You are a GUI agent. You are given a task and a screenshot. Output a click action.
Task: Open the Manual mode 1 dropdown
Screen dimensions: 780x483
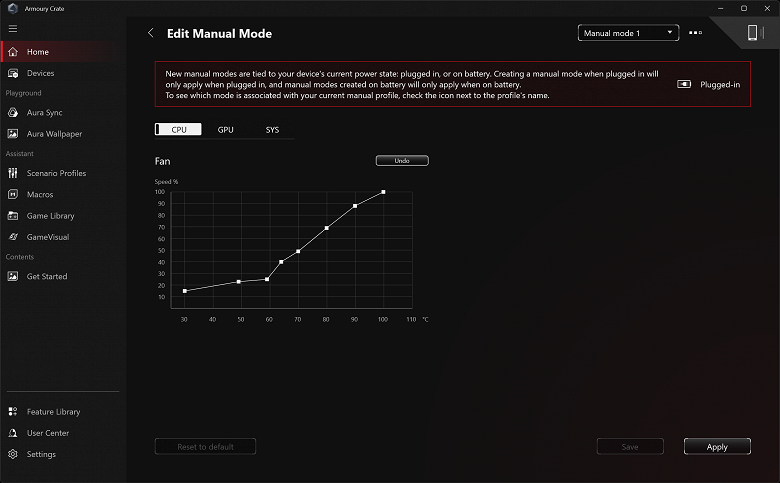(x=628, y=33)
